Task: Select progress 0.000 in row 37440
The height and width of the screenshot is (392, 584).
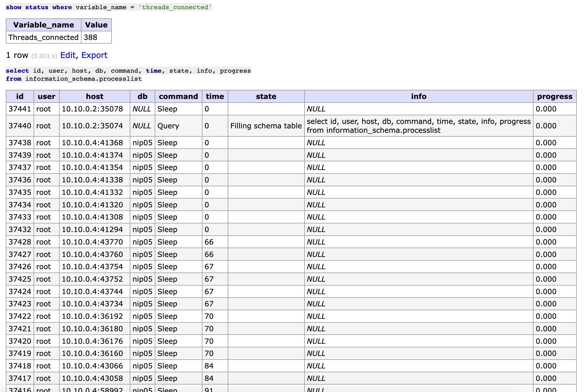Action: [555, 126]
